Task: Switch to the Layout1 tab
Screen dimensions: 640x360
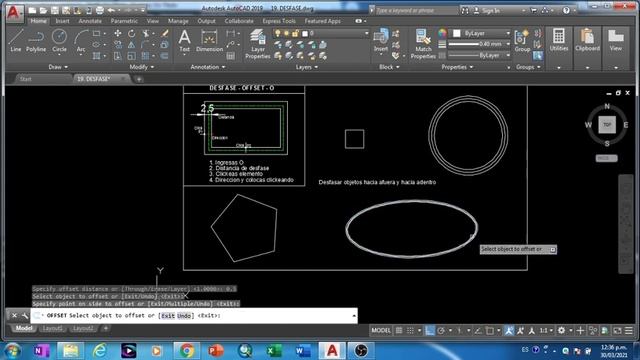Action: (x=53, y=329)
